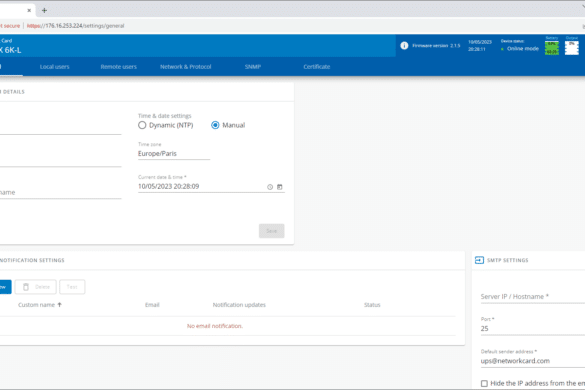Switch to Remote users tab
585x390 pixels.
(x=119, y=66)
